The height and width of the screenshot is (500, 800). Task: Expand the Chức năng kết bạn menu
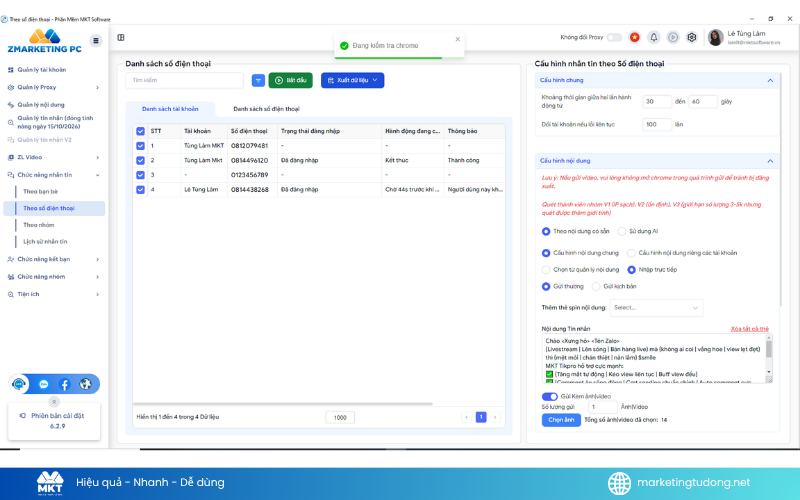click(53, 259)
